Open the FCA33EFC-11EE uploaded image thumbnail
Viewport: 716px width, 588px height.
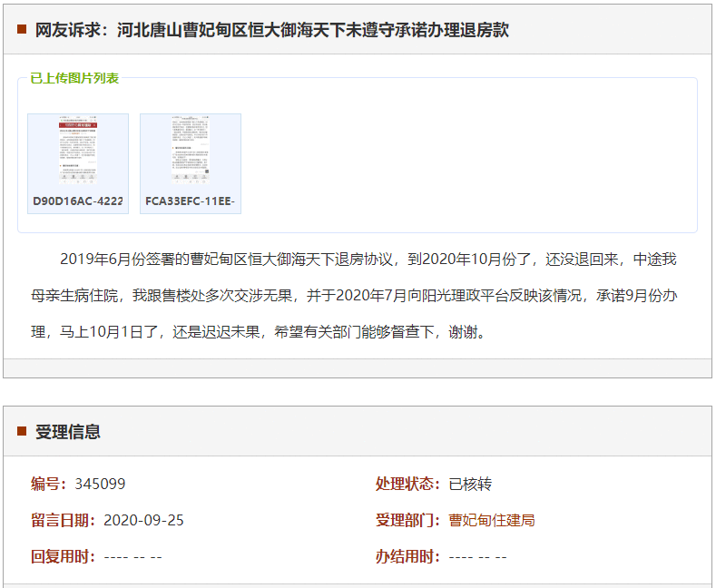tap(191, 152)
